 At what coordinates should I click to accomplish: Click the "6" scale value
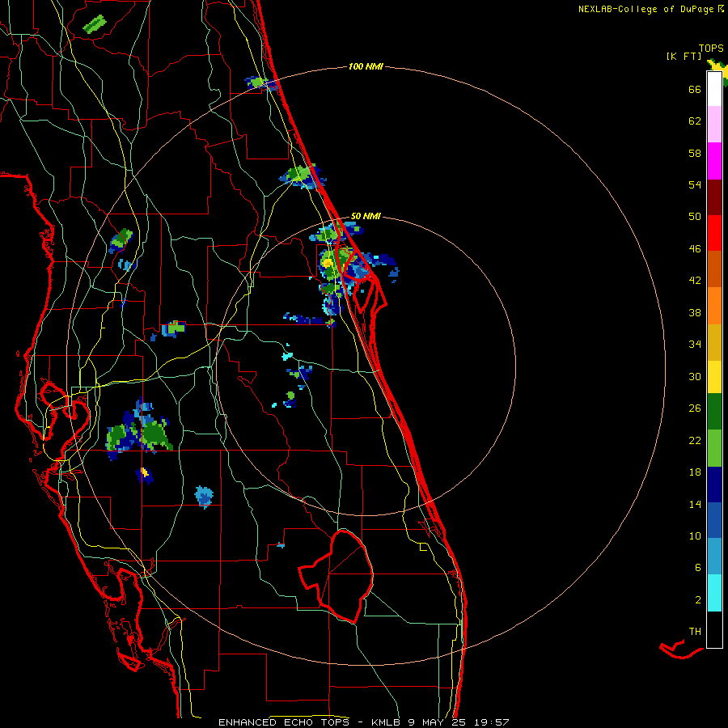(x=697, y=567)
